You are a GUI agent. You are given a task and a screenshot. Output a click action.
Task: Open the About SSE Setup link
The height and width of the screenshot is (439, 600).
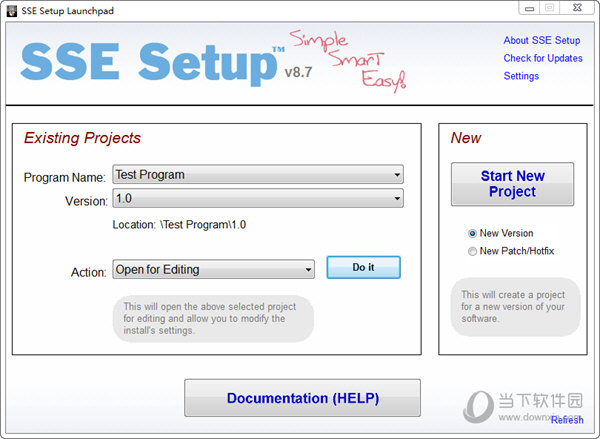point(541,40)
